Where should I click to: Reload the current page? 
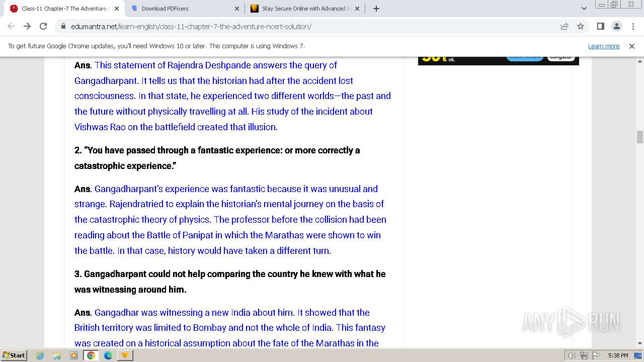(x=43, y=26)
